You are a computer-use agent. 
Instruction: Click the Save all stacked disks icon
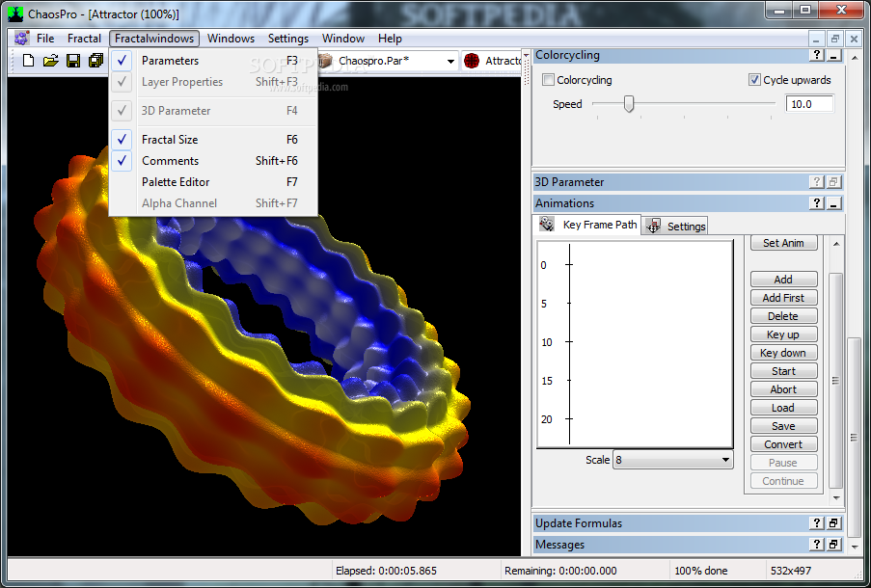pos(96,61)
